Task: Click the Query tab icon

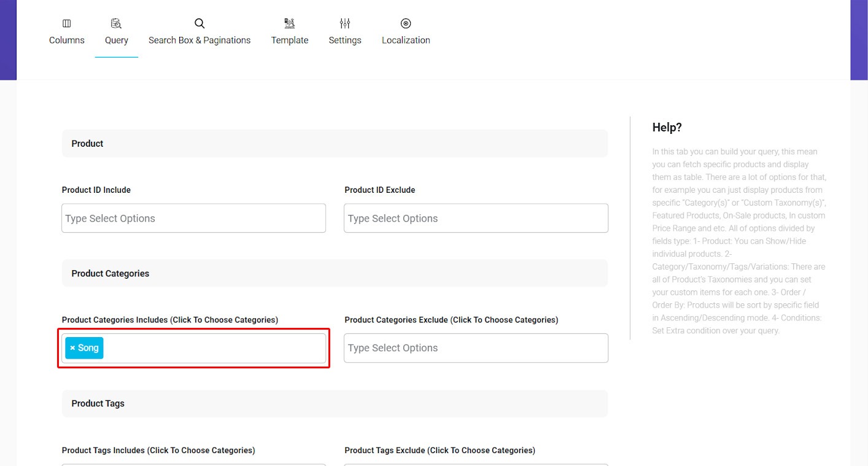Action: coord(116,23)
